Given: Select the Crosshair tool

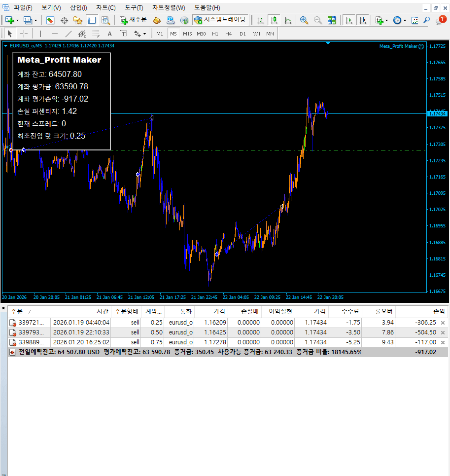Looking at the screenshot, I should (24, 34).
